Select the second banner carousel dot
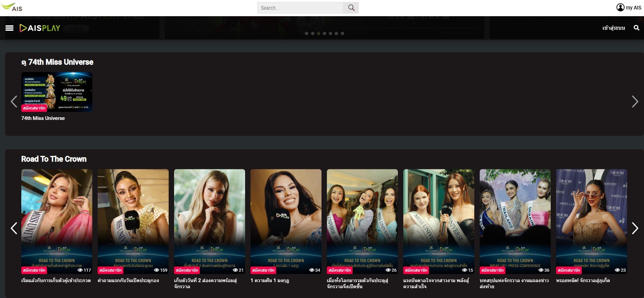The height and width of the screenshot is (298, 644). 313,33
